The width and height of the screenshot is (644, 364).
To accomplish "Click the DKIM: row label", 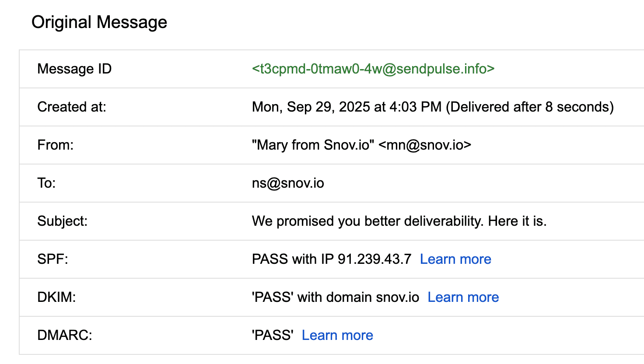I will point(56,297).
